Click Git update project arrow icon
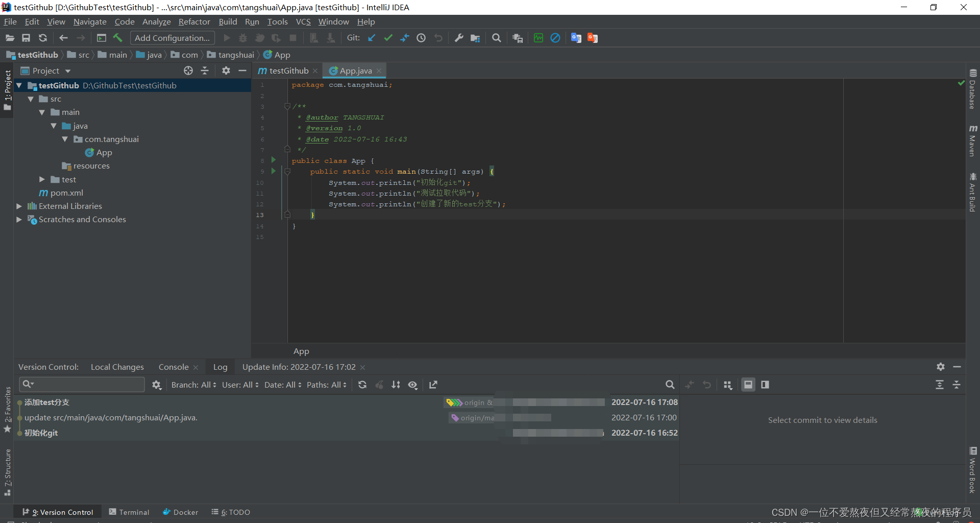The image size is (980, 523). tap(372, 38)
